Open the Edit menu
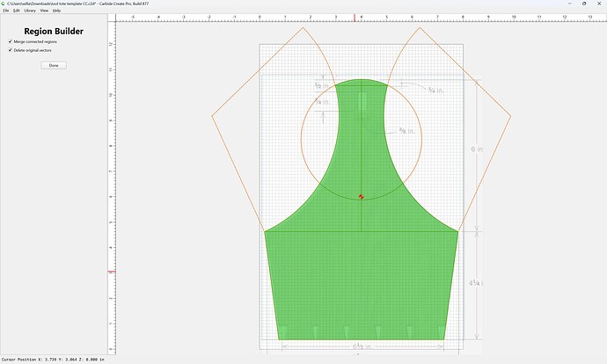607x364 pixels. [16, 11]
